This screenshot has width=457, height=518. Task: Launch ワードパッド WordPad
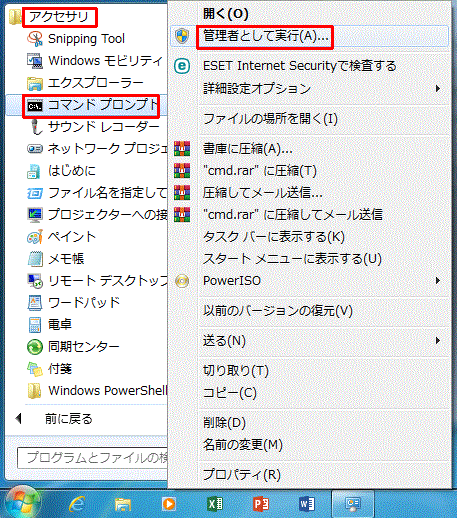(73, 303)
